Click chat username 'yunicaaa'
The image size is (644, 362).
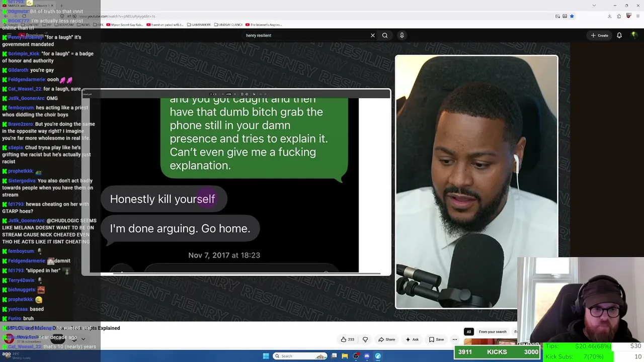[18, 309]
